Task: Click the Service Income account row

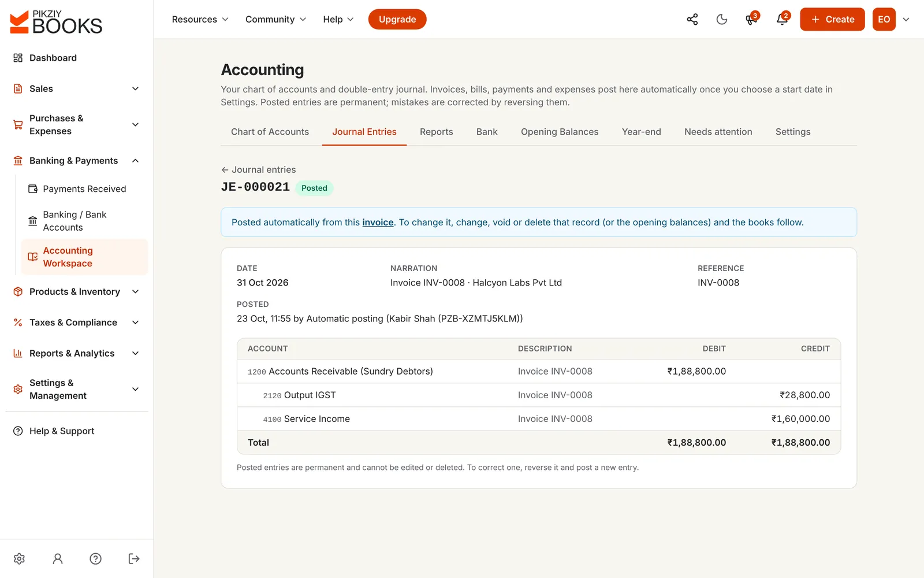Action: pyautogui.click(x=539, y=418)
